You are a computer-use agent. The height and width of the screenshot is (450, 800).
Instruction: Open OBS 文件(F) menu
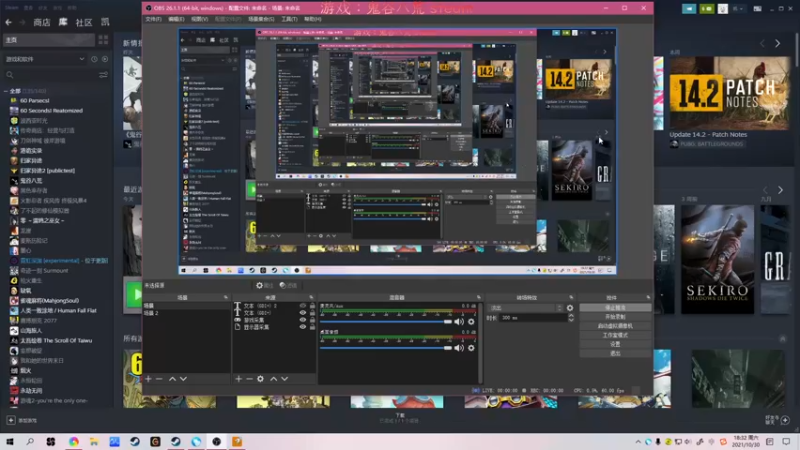click(153, 19)
